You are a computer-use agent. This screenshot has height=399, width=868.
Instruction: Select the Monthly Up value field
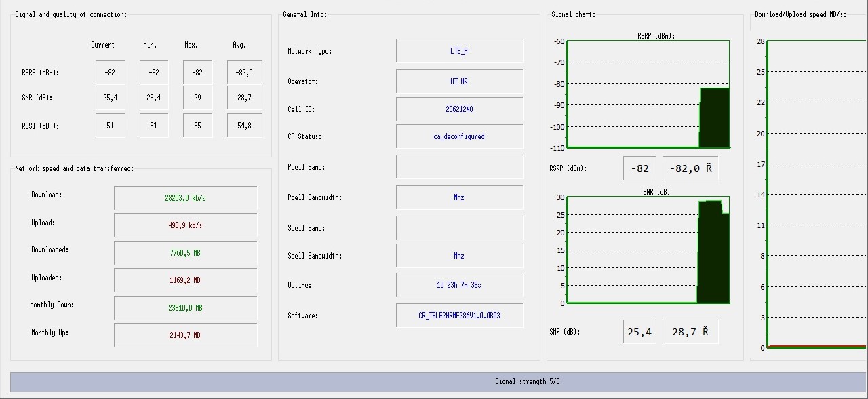185,335
